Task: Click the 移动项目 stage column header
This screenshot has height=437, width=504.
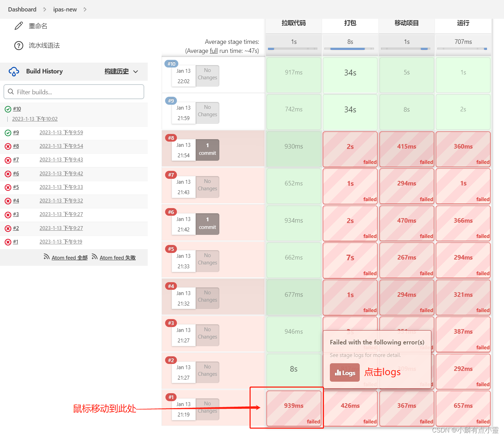Action: point(407,23)
